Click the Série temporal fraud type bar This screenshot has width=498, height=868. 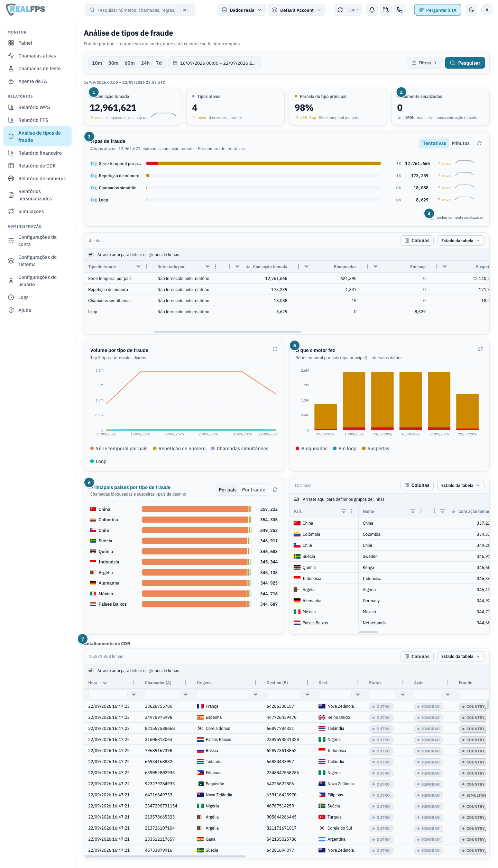point(264,163)
